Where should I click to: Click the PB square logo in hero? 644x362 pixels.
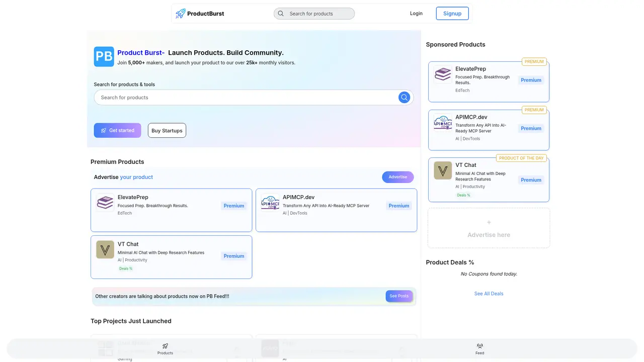[x=104, y=57]
